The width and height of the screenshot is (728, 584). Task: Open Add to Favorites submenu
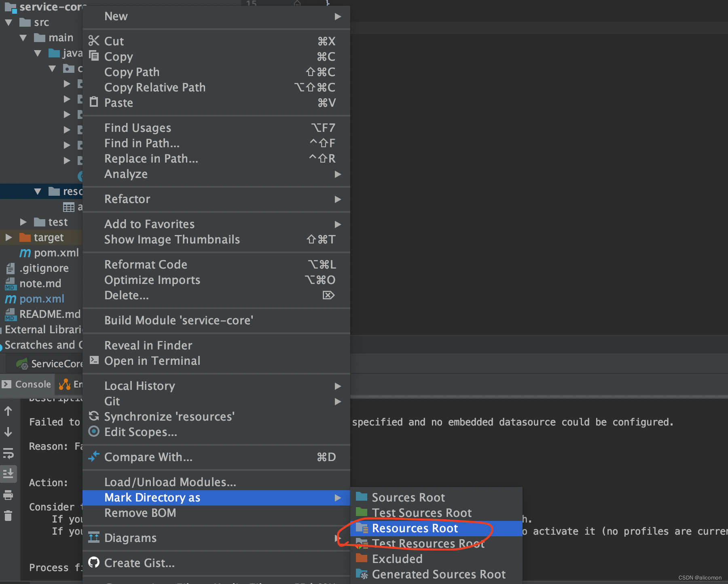(x=216, y=224)
